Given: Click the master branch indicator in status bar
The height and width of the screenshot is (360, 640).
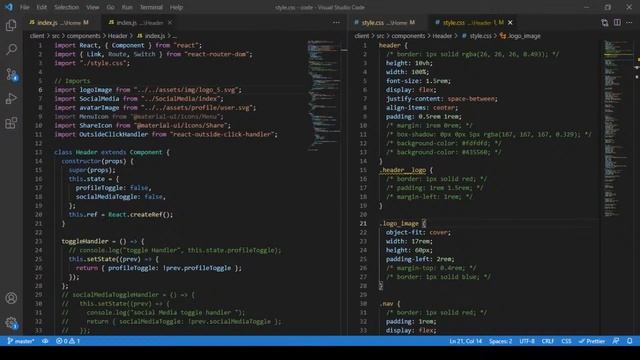Looking at the screenshot, I should (x=20, y=341).
